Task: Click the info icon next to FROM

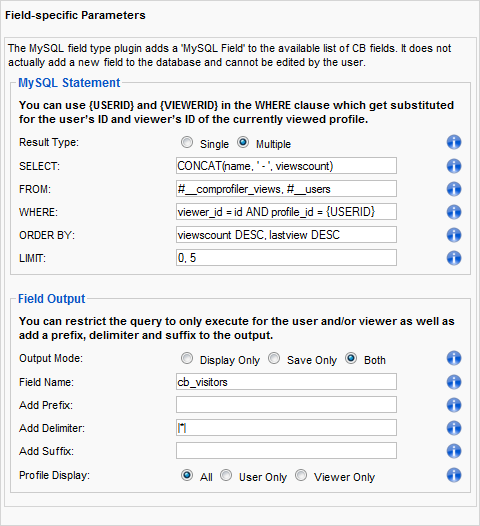Action: 454,189
